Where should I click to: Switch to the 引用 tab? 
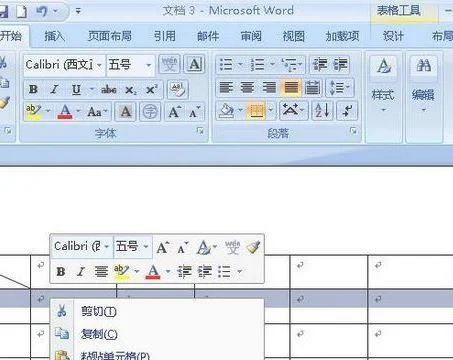165,36
